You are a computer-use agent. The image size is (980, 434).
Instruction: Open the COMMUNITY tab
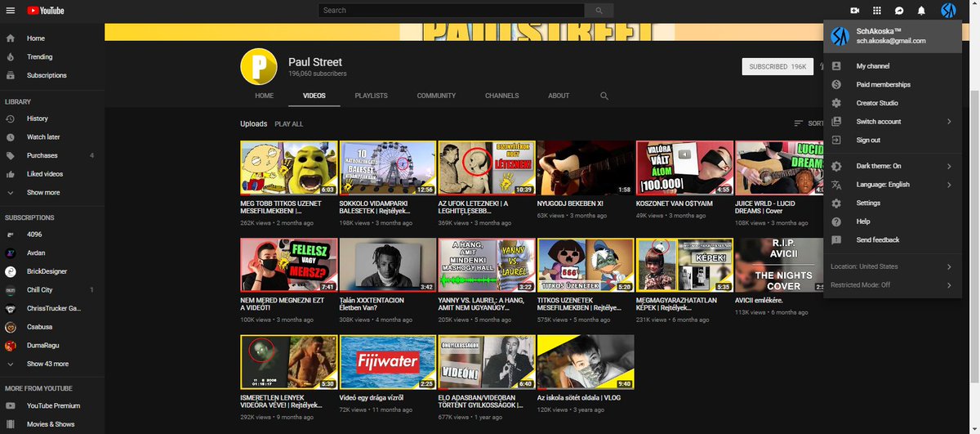(x=436, y=96)
